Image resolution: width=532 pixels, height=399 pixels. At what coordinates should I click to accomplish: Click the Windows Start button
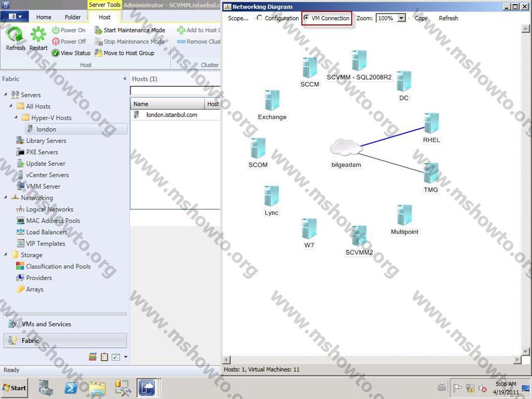[14, 388]
